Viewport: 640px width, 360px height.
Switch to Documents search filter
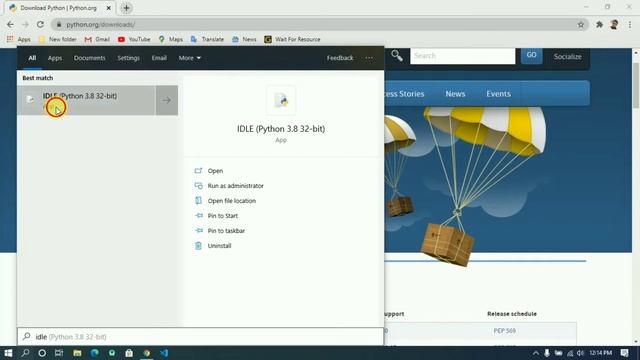click(x=89, y=58)
